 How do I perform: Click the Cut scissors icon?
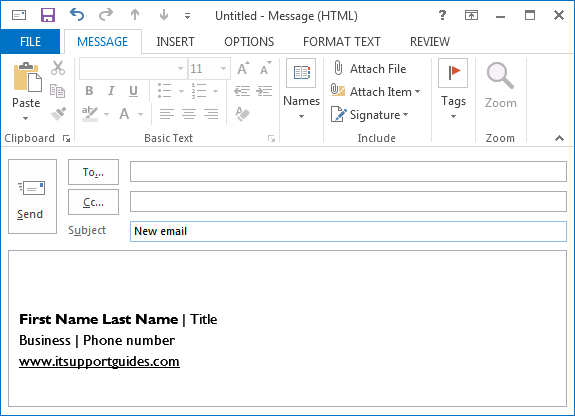[58, 68]
